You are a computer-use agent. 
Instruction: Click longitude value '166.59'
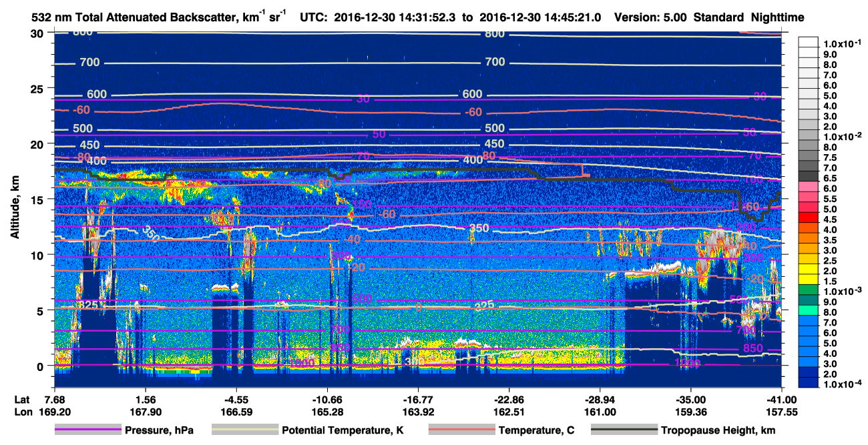point(236,412)
